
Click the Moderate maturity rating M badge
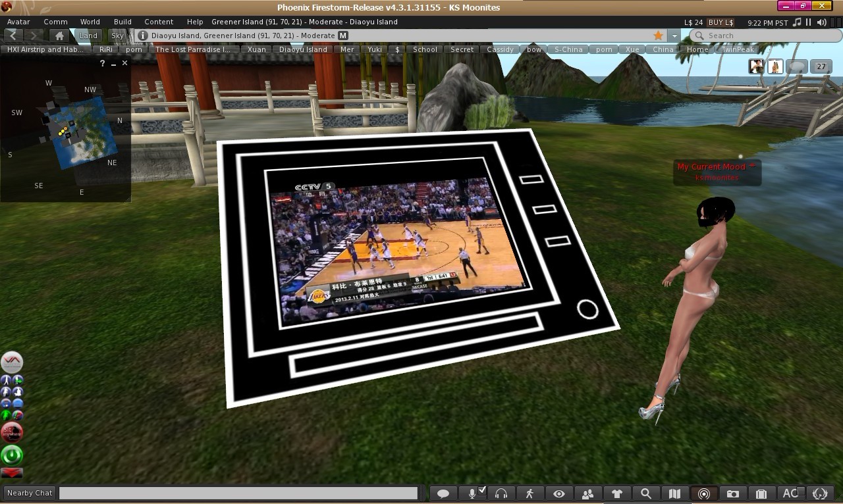click(x=343, y=36)
